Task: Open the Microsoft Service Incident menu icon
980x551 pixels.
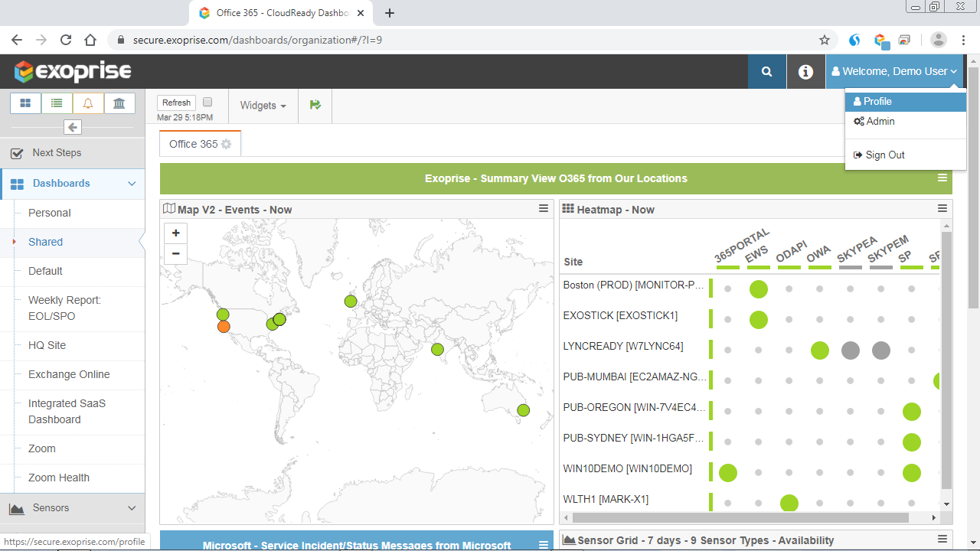Action: pos(544,545)
